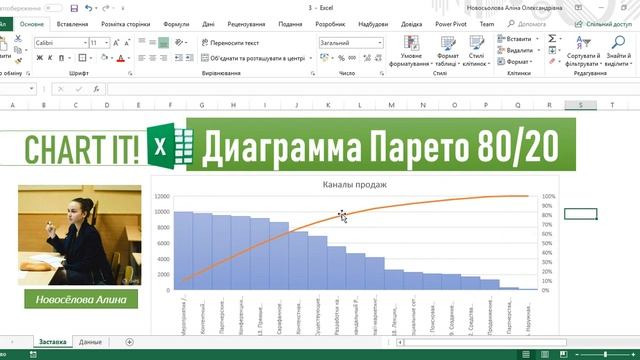Open Format as Table (Формат таблиці)
The image size is (640, 360).
448,51
